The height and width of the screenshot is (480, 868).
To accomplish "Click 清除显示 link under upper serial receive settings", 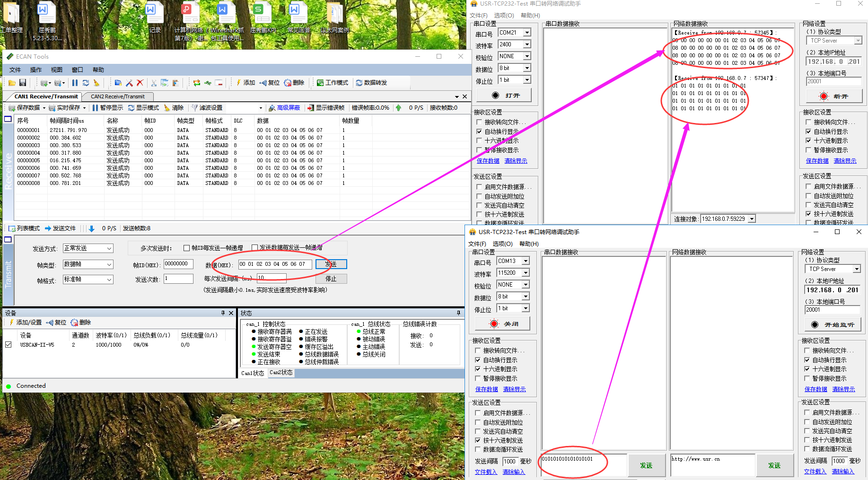I will coord(516,161).
